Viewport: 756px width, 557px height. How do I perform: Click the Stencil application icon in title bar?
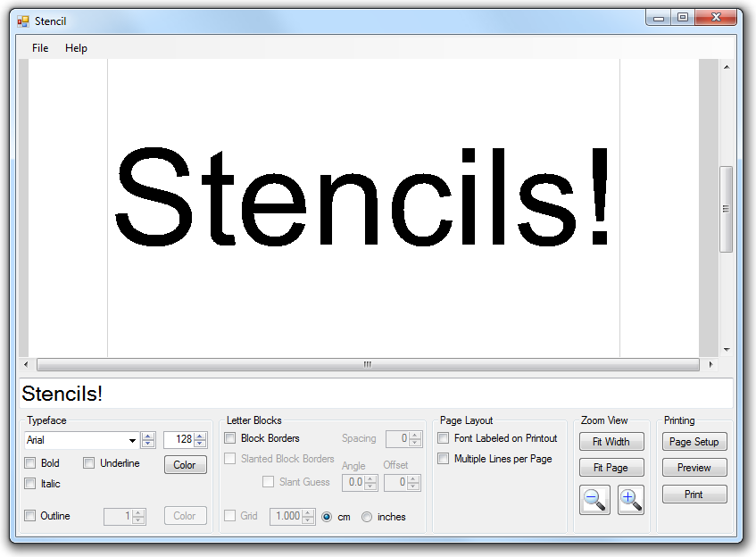point(23,20)
